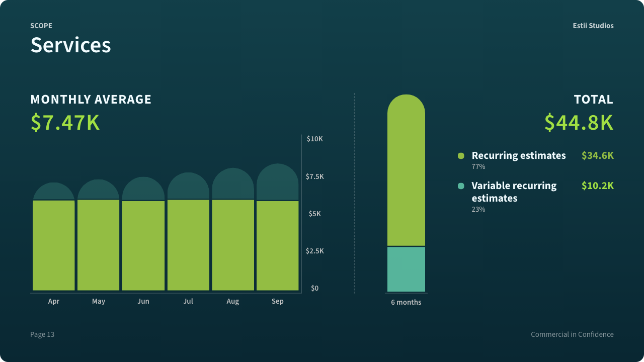Viewport: 644px width, 362px height.
Task: Click the Estii Studios header text
Action: coord(593,26)
